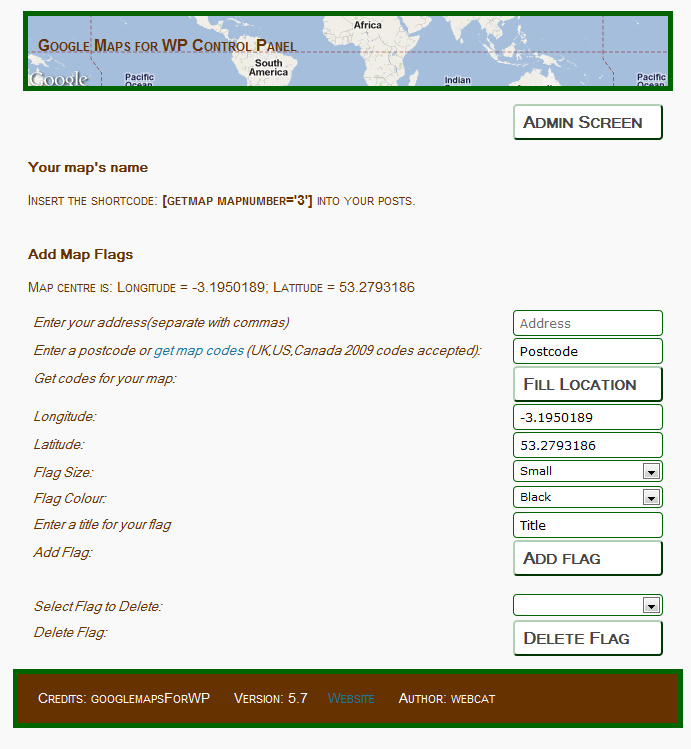This screenshot has width=691, height=749.
Task: Open the Flag Colour dropdown set to Black
Action: click(588, 497)
